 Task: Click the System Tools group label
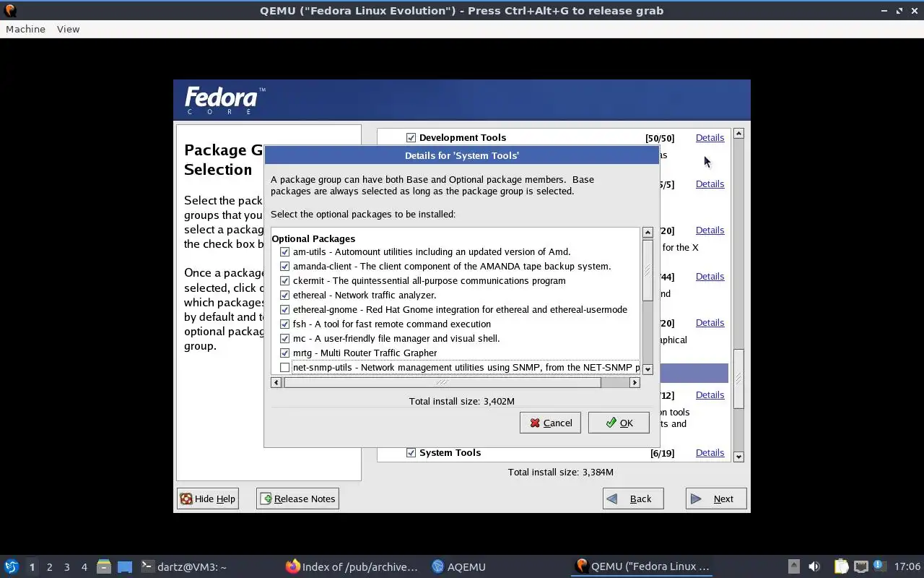(450, 452)
